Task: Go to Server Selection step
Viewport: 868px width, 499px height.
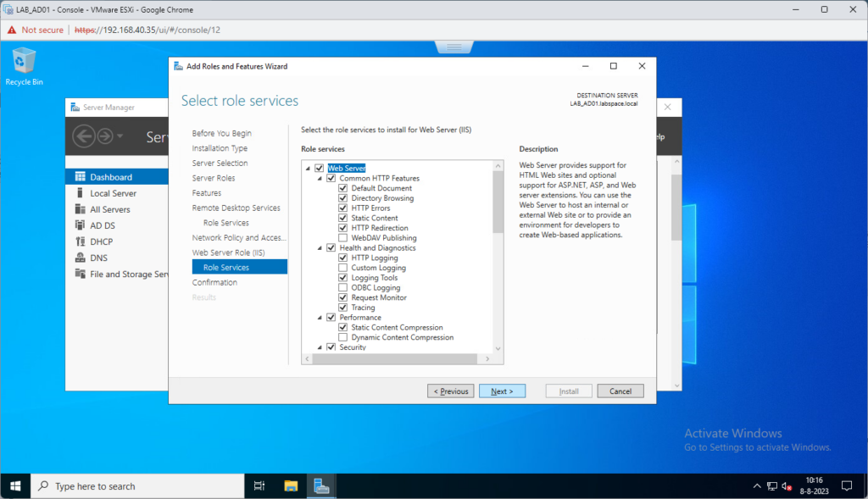Action: coord(220,164)
